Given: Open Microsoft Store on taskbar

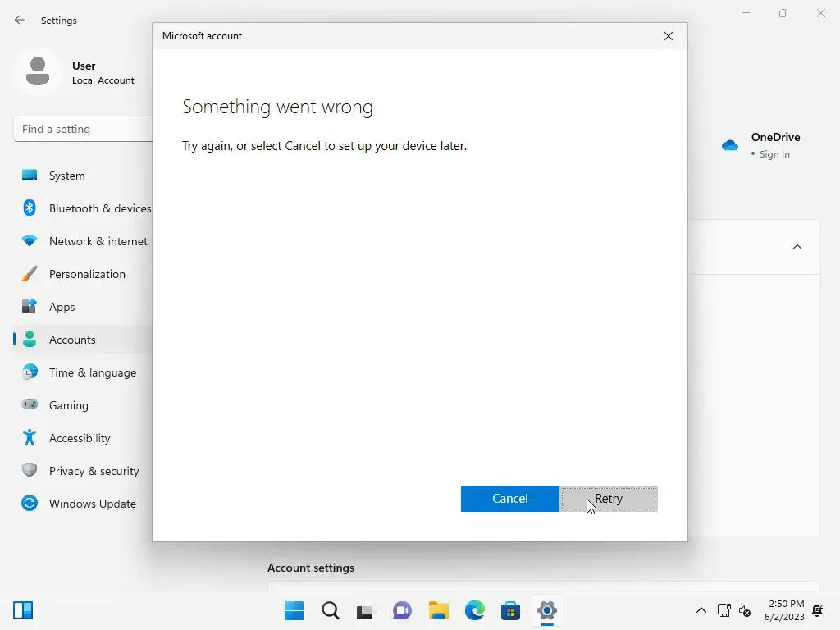Looking at the screenshot, I should (x=510, y=610).
